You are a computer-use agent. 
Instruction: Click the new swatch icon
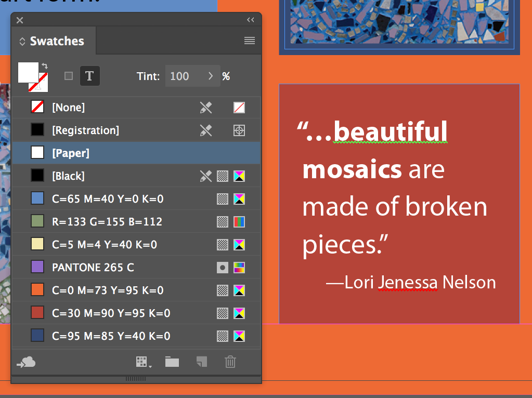(202, 362)
